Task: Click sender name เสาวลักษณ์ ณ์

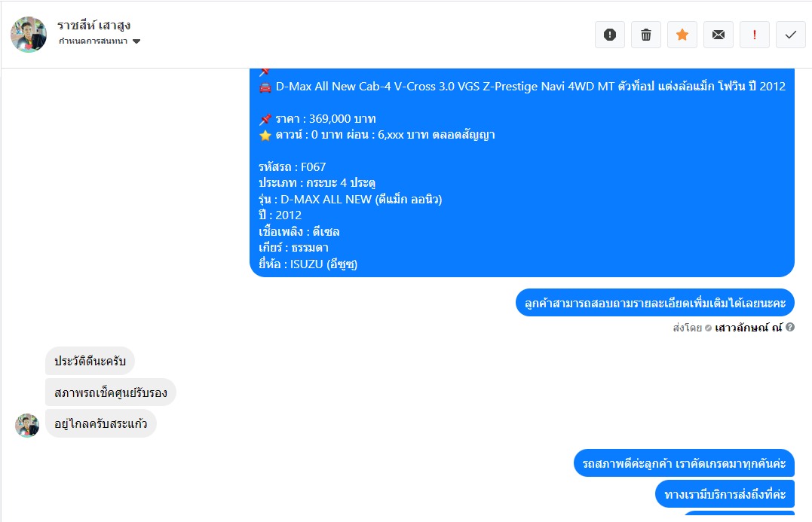Action: click(749, 328)
